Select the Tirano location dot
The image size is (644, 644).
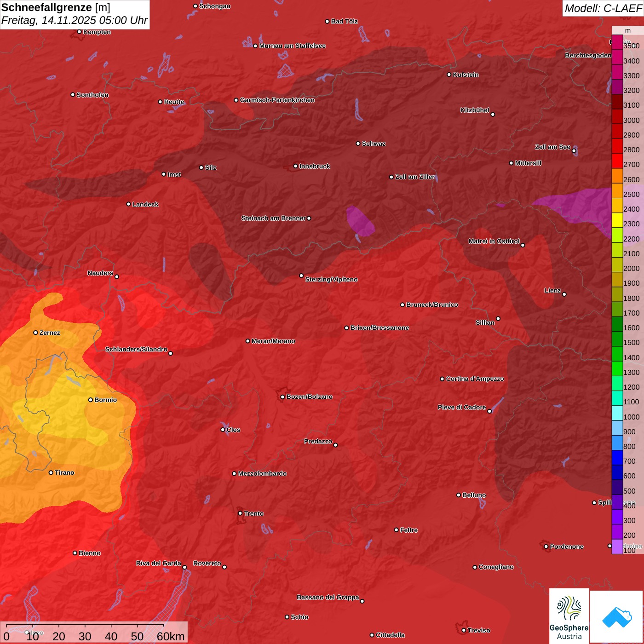click(x=51, y=472)
